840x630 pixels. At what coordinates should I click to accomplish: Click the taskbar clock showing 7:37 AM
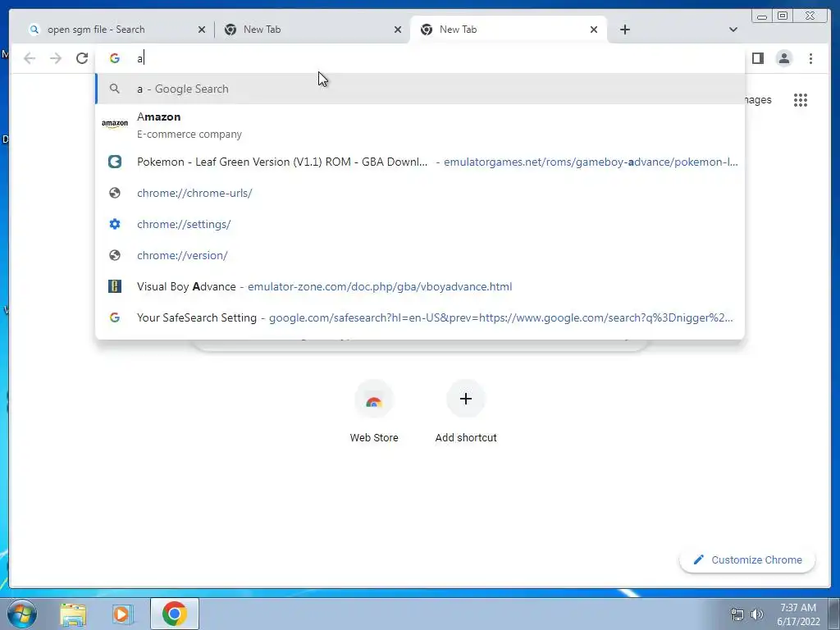point(798,614)
